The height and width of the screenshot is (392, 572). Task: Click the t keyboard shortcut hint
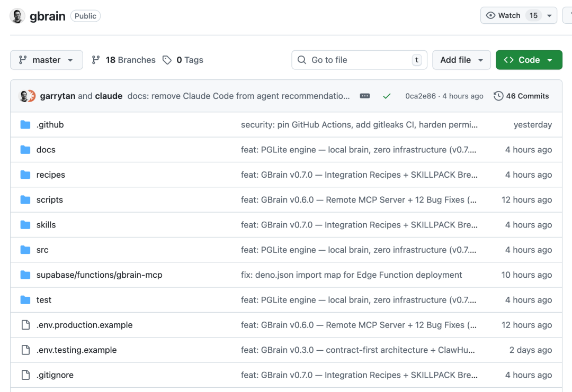coord(417,60)
